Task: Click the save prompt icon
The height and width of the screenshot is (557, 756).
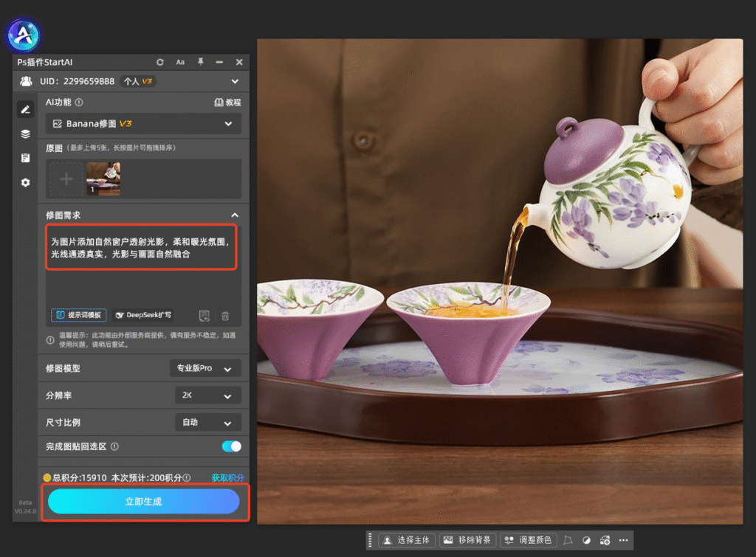Action: pyautogui.click(x=205, y=316)
